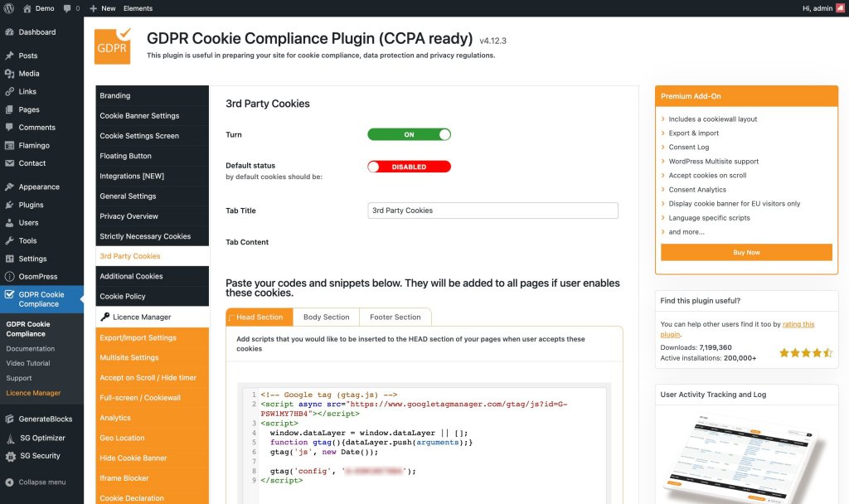849x504 pixels.
Task: Open Iframe Blocker item
Action: pos(153,477)
